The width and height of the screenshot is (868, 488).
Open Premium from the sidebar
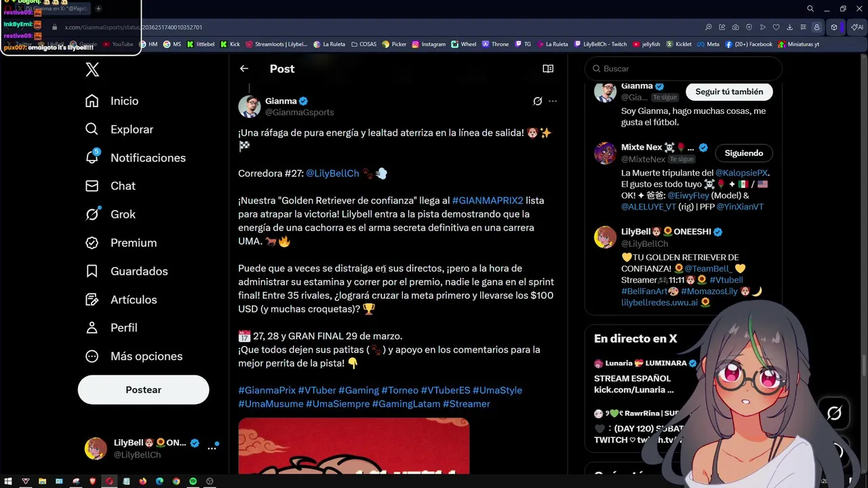[x=121, y=243]
